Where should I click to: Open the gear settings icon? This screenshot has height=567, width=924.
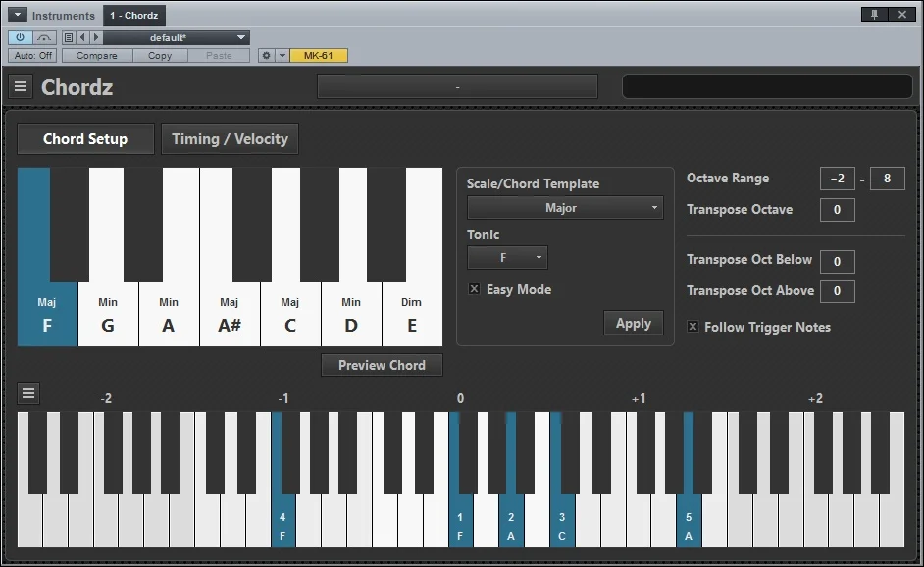(267, 55)
